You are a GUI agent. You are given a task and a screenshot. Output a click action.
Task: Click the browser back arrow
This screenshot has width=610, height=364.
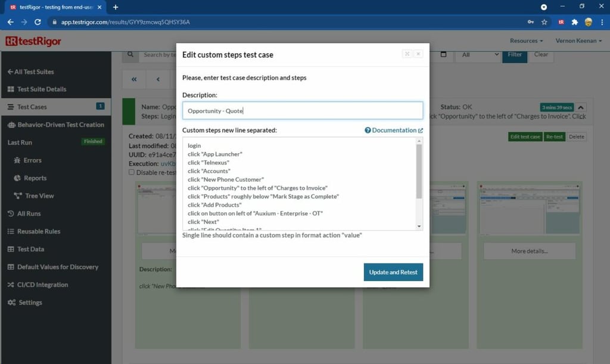point(11,22)
